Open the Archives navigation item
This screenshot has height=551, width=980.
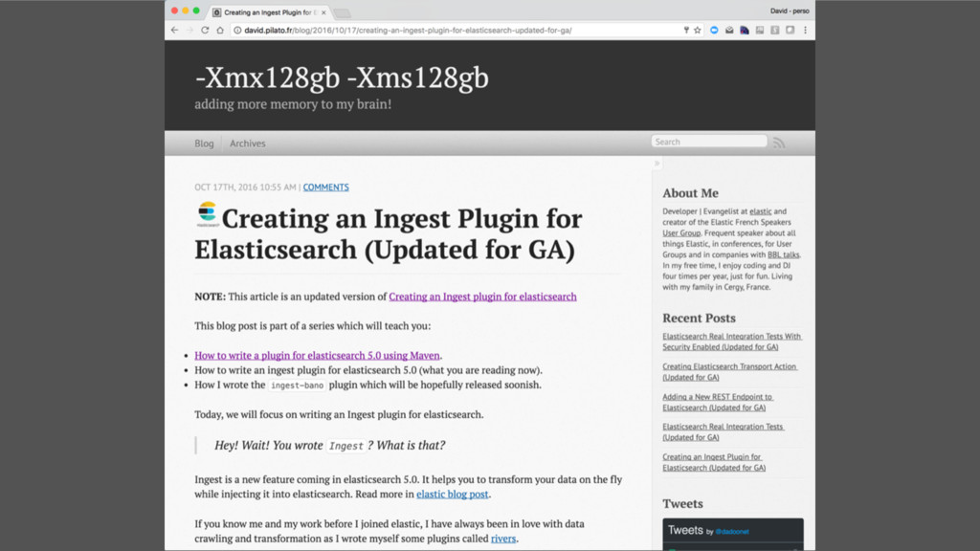point(248,143)
